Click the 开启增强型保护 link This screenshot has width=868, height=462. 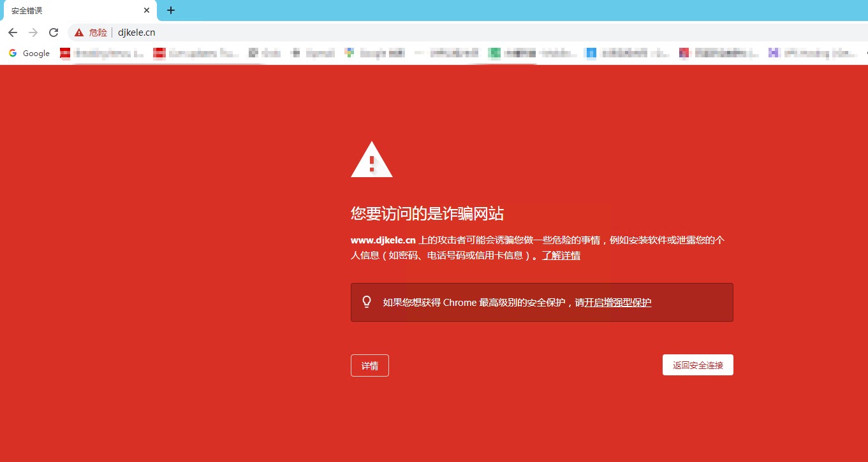(x=618, y=303)
